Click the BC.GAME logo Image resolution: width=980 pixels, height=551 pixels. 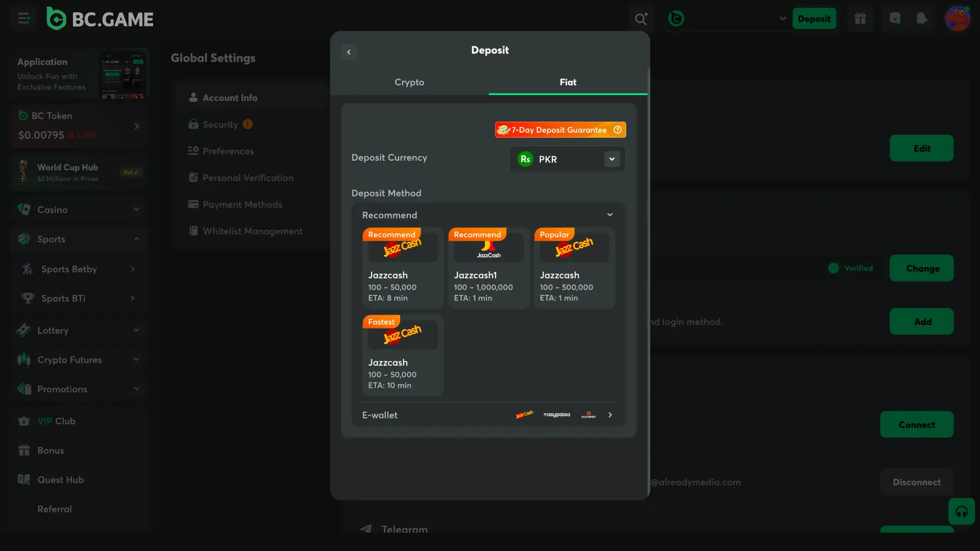point(100,19)
